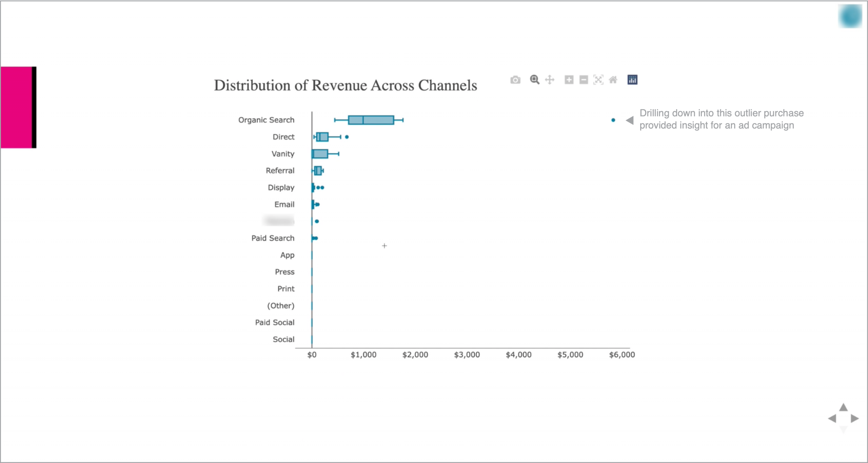Open the Plotly logo link
Screen dimensions: 868x463
pyautogui.click(x=632, y=80)
